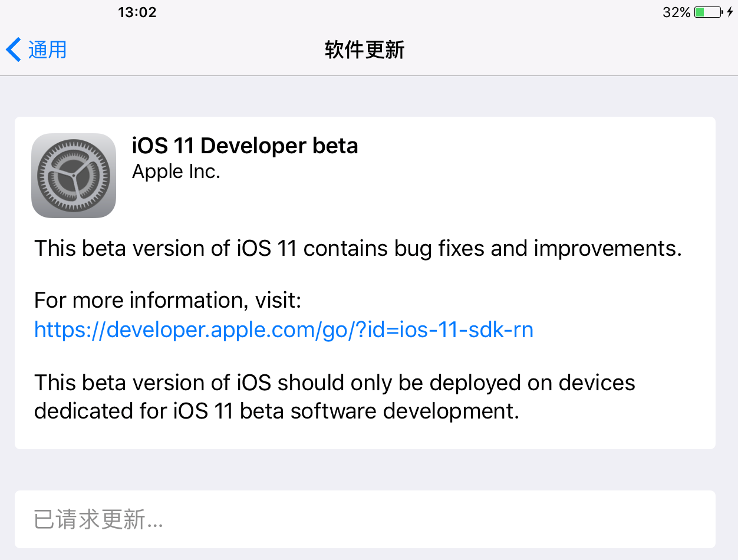This screenshot has width=738, height=560.
Task: Tap the dedicated for iOS 11 beta line
Action: pos(276,411)
